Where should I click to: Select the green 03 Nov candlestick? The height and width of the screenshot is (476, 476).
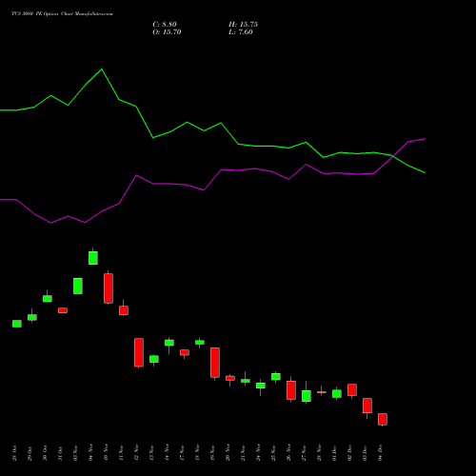78,286
